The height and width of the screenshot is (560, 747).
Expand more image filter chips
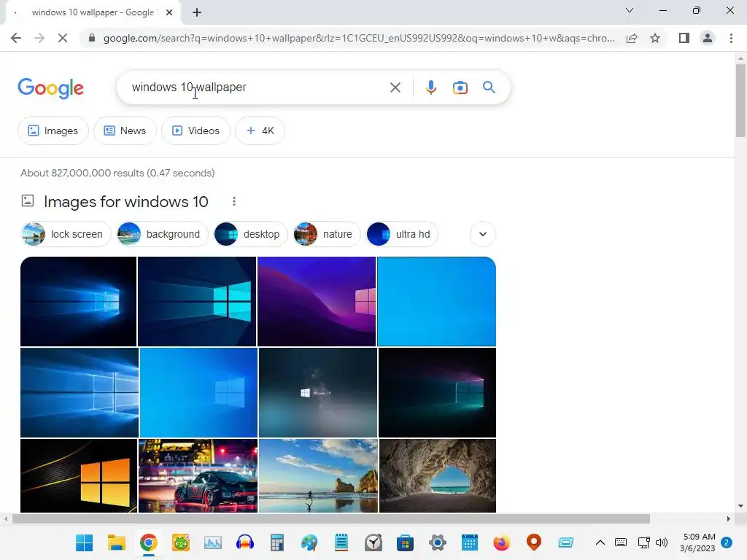483,234
